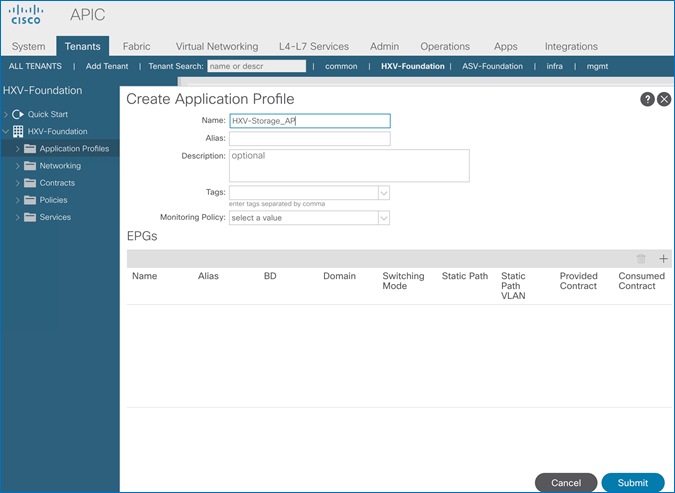
Task: Click the Application Profiles folder icon
Action: (x=29, y=149)
